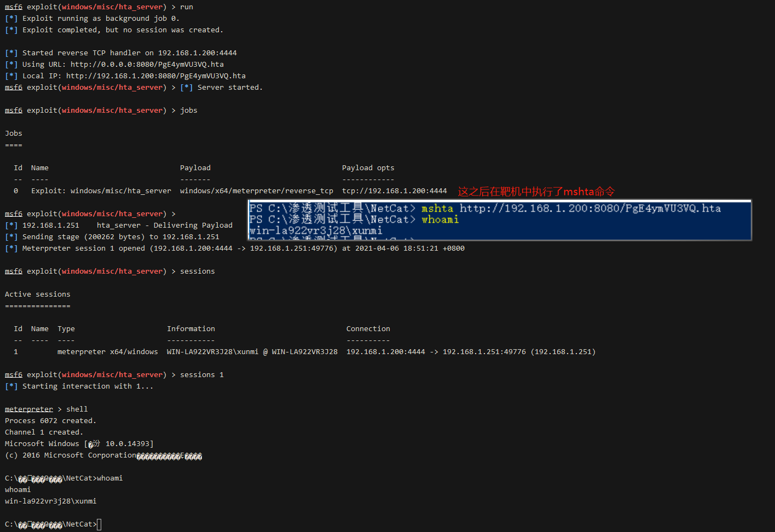Image resolution: width=775 pixels, height=532 pixels.
Task: Click the typed "sessions 1" command
Action: coord(202,375)
